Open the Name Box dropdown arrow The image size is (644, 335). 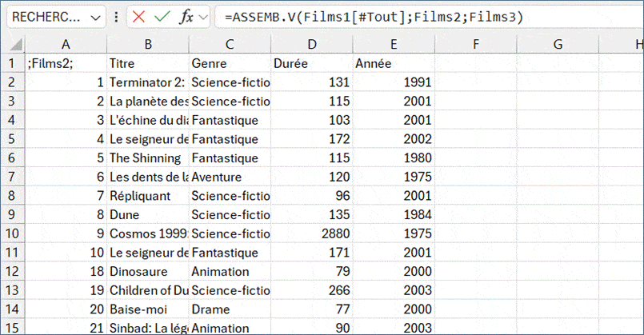(x=96, y=18)
